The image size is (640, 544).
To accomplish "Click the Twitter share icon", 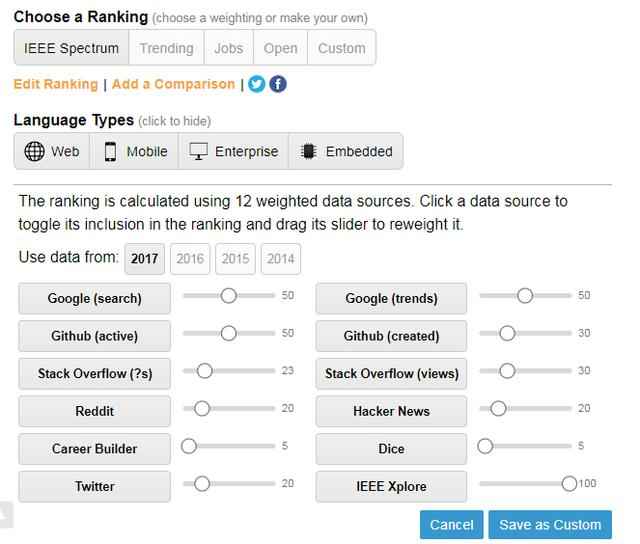I will point(257,84).
